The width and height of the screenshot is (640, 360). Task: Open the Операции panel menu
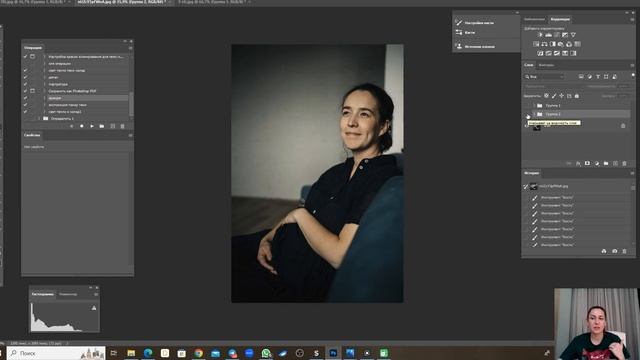tap(130, 48)
